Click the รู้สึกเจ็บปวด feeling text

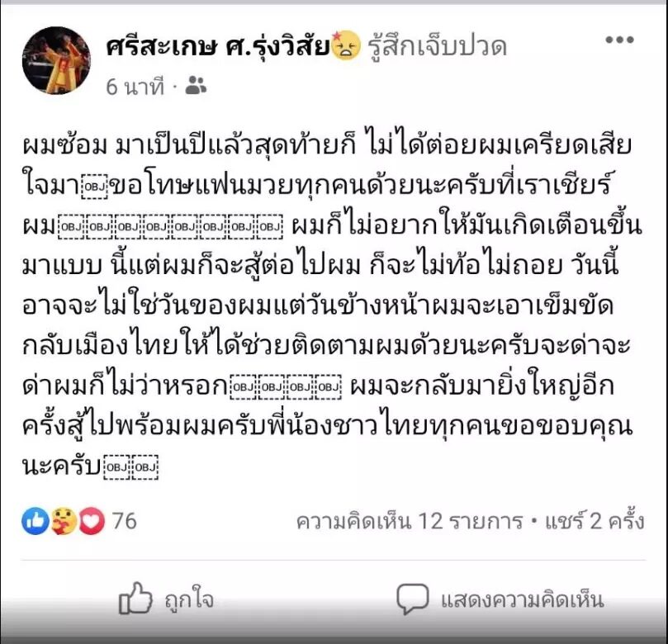[437, 46]
